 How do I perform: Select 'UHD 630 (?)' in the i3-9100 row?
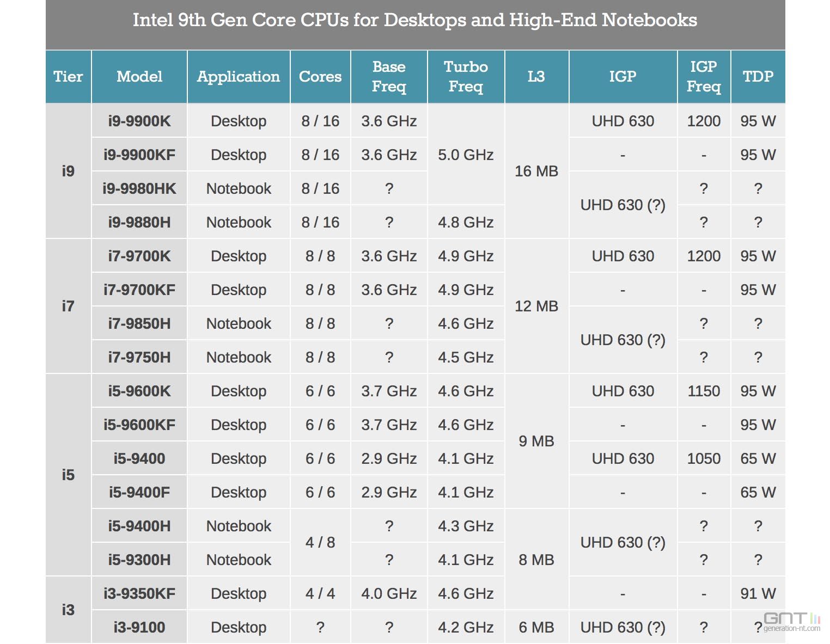(x=623, y=627)
